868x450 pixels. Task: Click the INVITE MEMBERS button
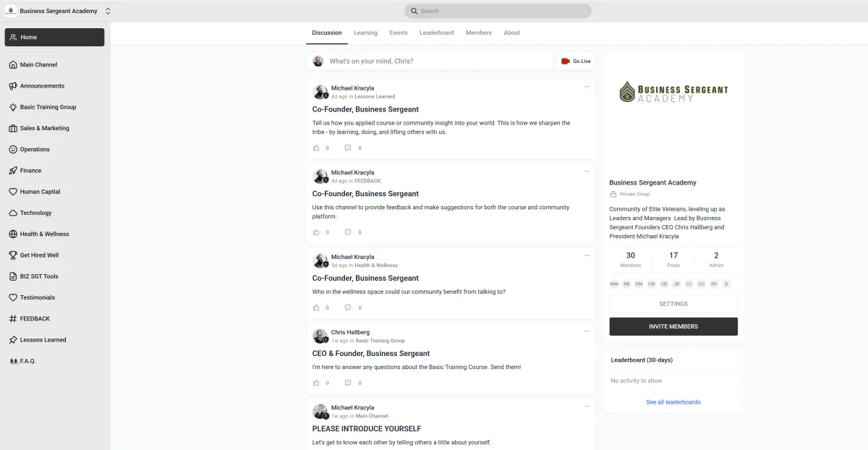tap(673, 326)
